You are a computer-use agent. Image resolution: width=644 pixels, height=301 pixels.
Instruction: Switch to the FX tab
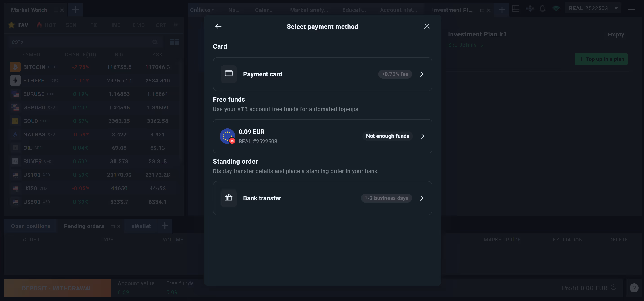[93, 25]
